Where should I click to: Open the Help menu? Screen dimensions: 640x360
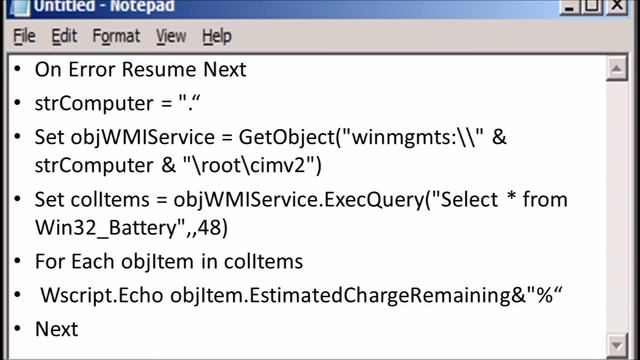pos(217,37)
